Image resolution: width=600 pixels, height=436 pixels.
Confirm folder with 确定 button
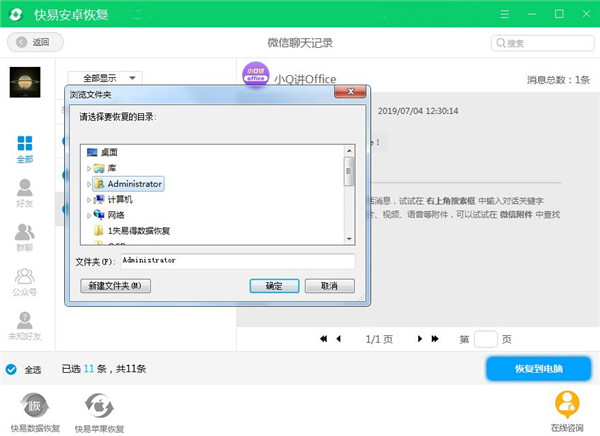click(274, 286)
